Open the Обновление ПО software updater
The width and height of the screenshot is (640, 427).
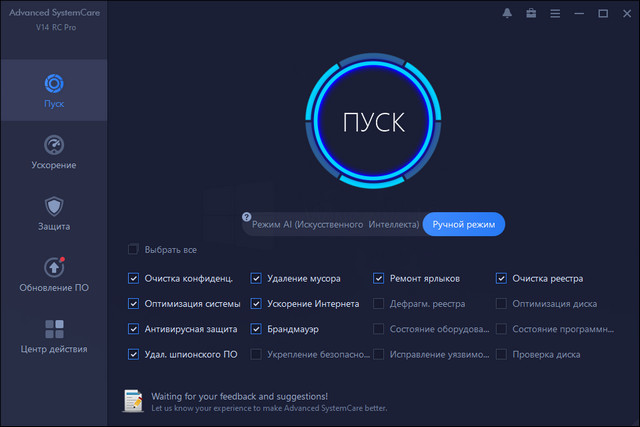[x=53, y=274]
